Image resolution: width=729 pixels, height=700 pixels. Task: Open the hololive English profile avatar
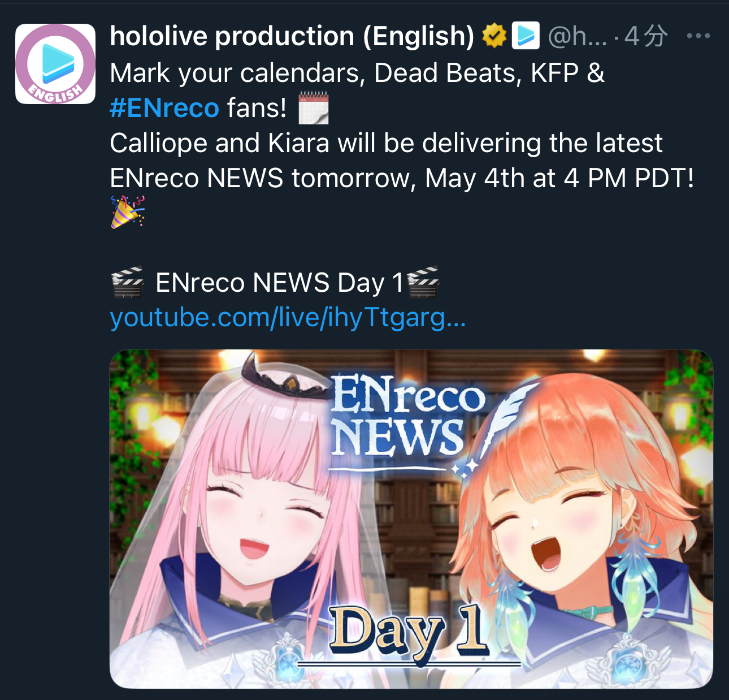click(55, 64)
